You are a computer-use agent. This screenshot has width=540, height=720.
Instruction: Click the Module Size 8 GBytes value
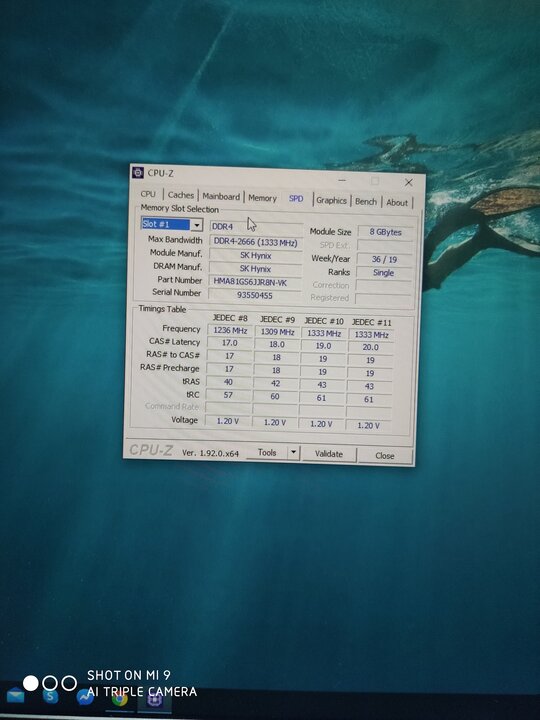pos(385,232)
